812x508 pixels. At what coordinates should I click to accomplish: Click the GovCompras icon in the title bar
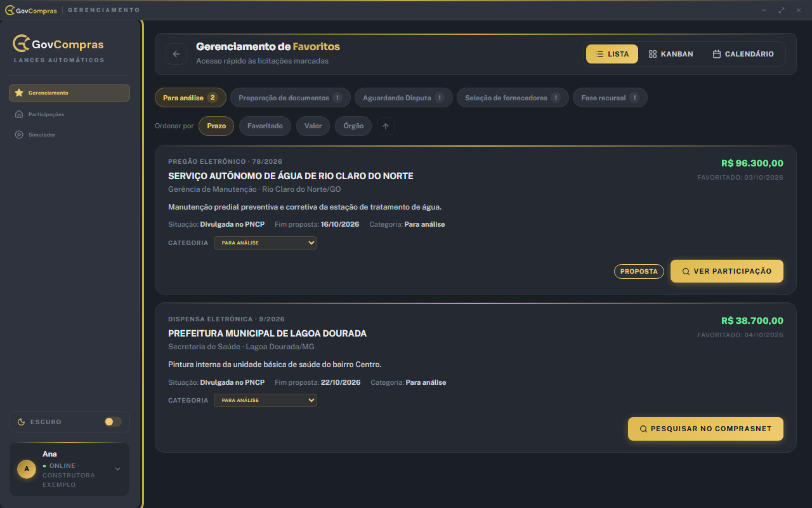click(x=10, y=10)
